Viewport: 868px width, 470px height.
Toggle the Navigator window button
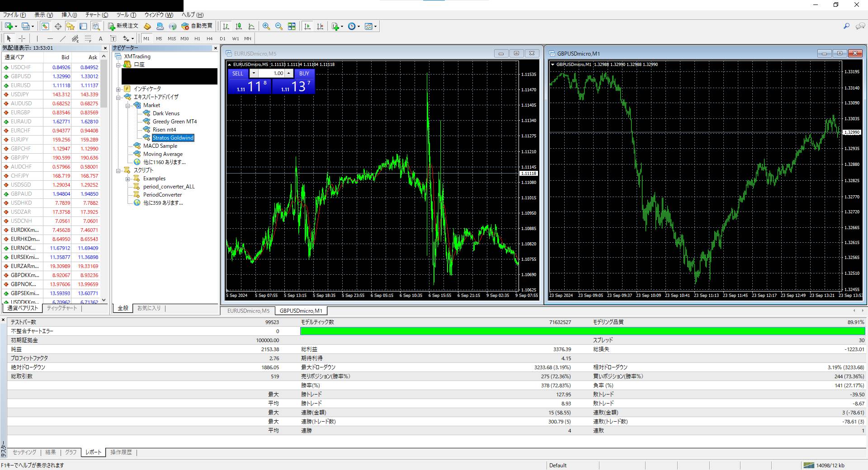[x=70, y=26]
